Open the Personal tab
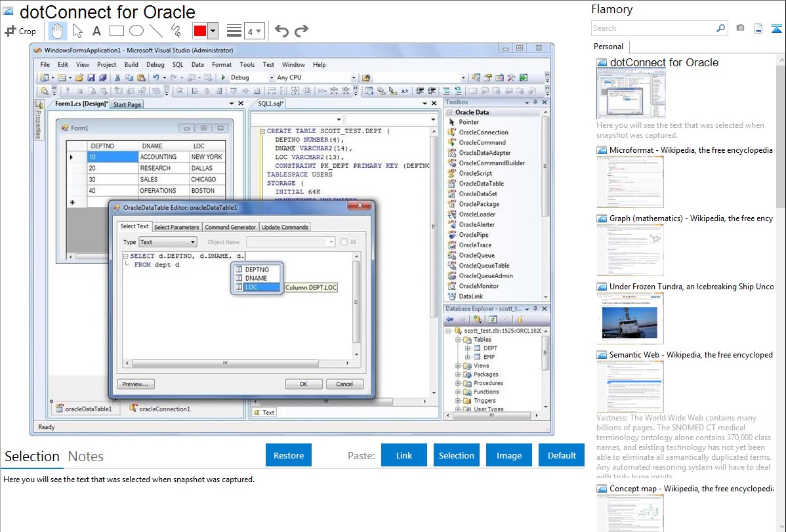The image size is (786, 532). (608, 47)
